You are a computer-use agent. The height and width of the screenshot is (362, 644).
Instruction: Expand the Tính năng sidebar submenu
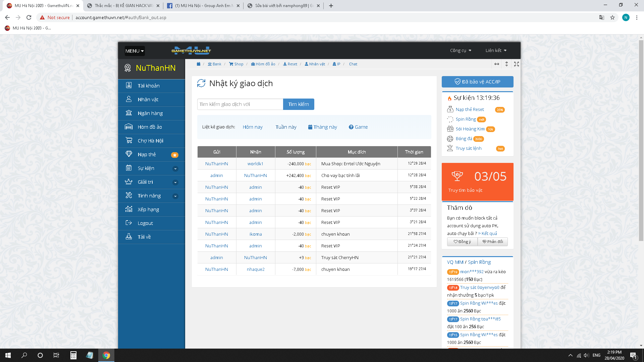(x=175, y=196)
